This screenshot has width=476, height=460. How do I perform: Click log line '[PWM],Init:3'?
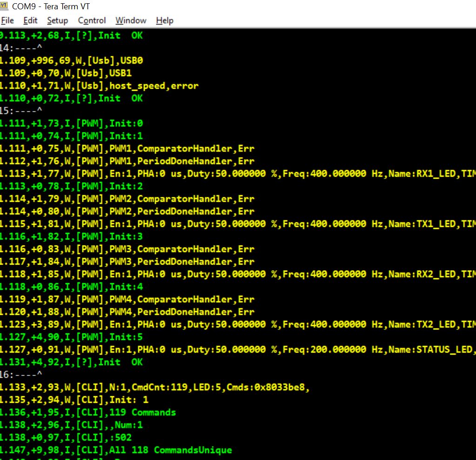click(x=71, y=236)
